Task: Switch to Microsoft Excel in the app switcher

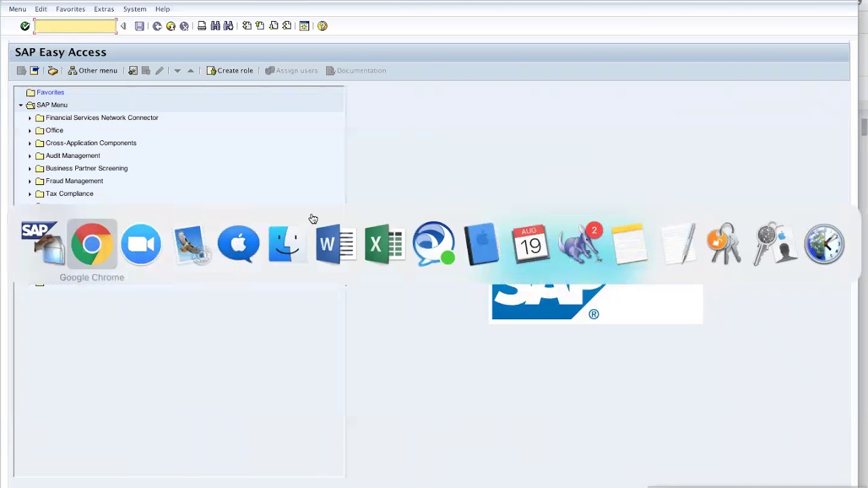Action: pos(384,243)
